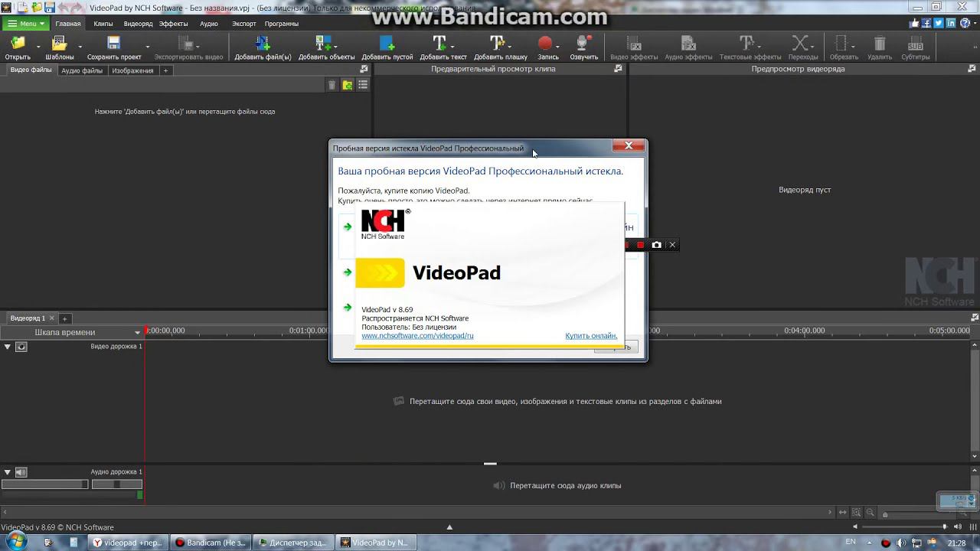Take a Bandicam screenshot with camera icon
The width and height of the screenshot is (980, 551).
pyautogui.click(x=656, y=245)
